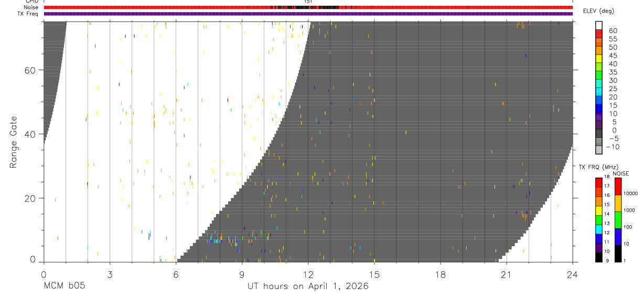Pick the red top swatch of the NOISE colorbar

click(x=618, y=186)
